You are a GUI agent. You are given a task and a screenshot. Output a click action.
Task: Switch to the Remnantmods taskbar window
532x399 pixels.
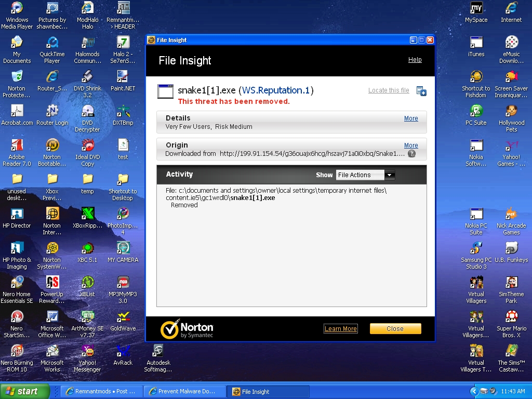[x=101, y=392]
